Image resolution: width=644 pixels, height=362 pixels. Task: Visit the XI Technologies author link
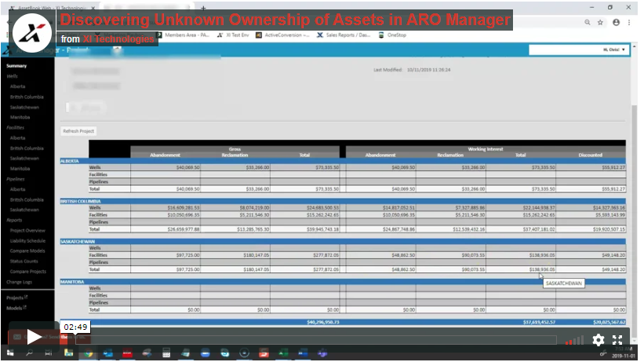tap(118, 39)
